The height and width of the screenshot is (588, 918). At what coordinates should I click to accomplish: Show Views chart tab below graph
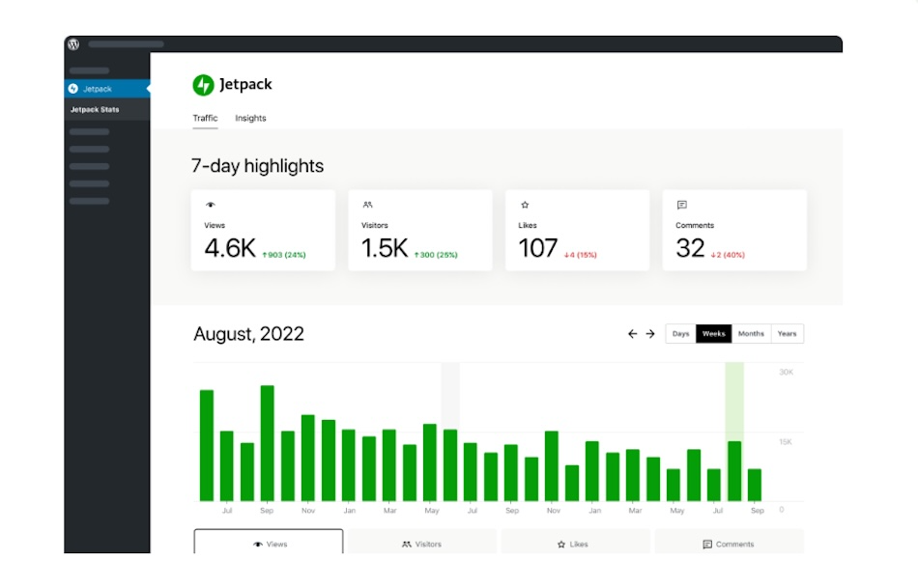pos(269,542)
